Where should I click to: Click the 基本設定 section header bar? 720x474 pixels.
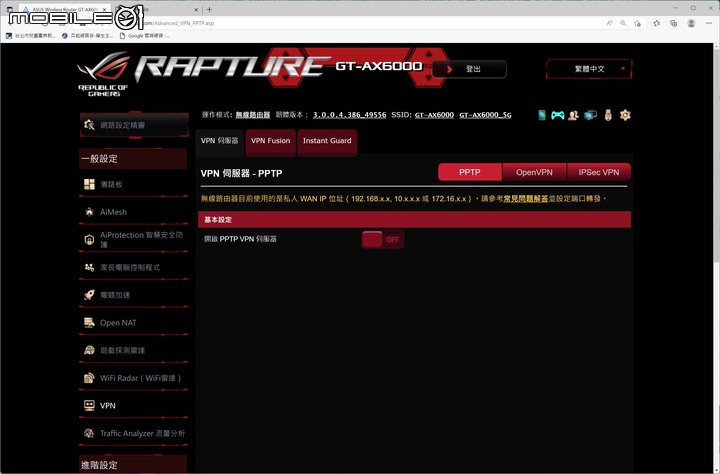(414, 220)
